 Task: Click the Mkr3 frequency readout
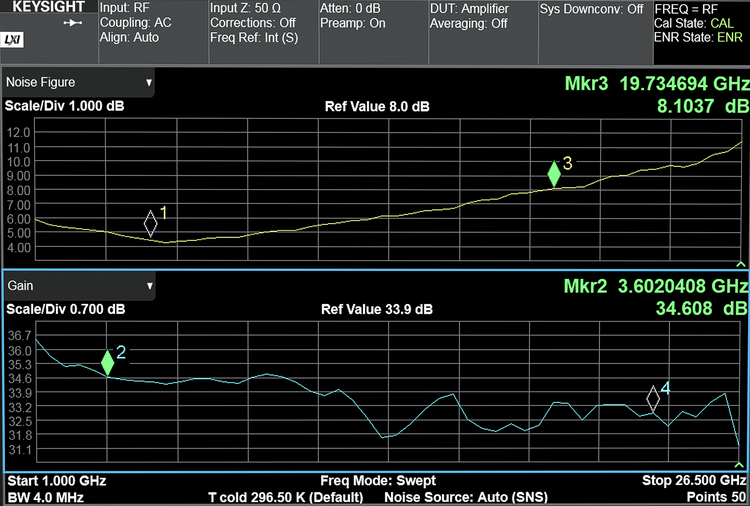click(657, 84)
